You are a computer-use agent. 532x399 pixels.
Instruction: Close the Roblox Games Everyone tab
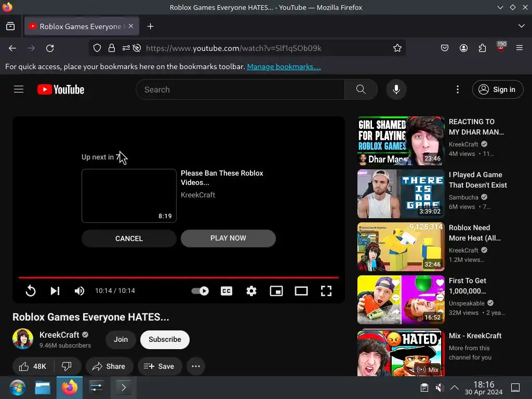point(131,26)
